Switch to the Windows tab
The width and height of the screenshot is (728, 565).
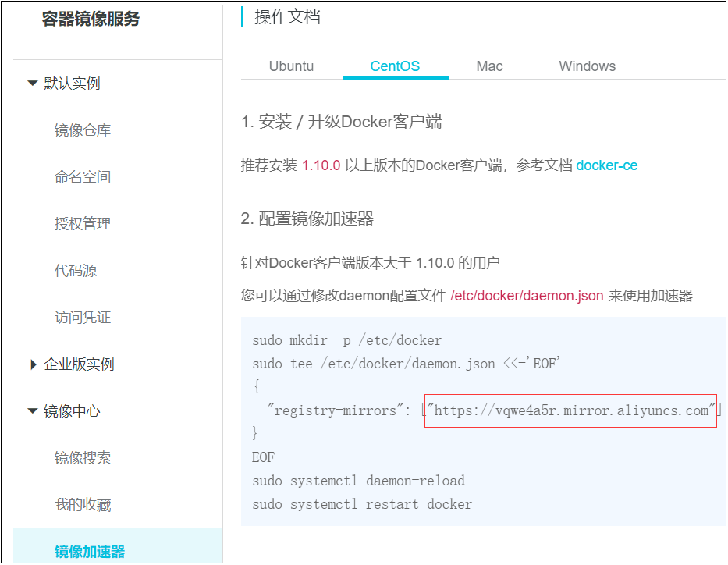pos(587,66)
